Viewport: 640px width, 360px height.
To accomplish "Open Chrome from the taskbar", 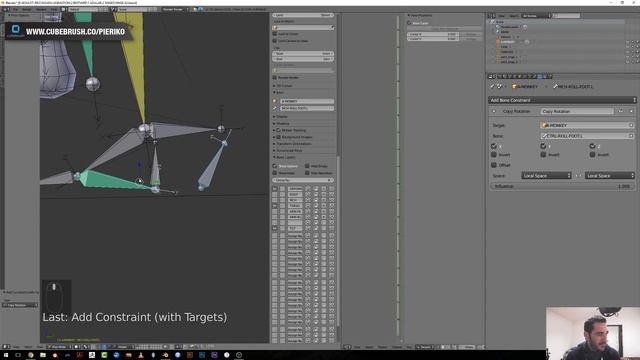I will [30, 355].
